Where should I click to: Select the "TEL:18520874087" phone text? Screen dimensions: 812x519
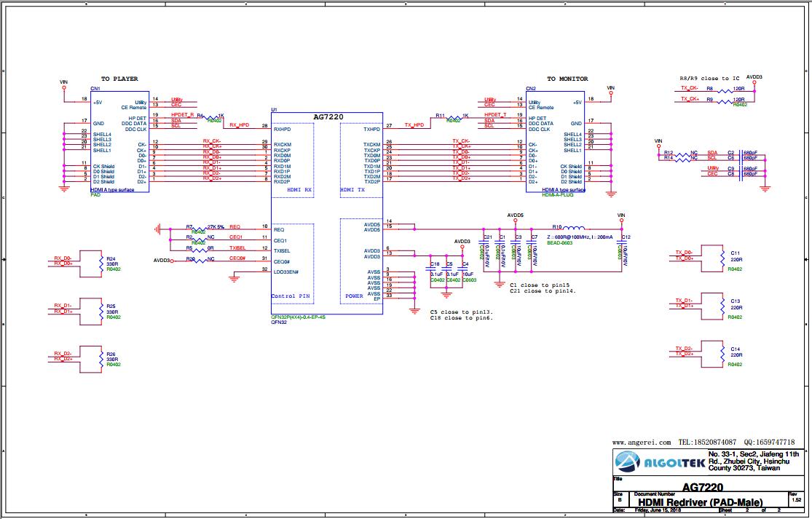(x=707, y=443)
